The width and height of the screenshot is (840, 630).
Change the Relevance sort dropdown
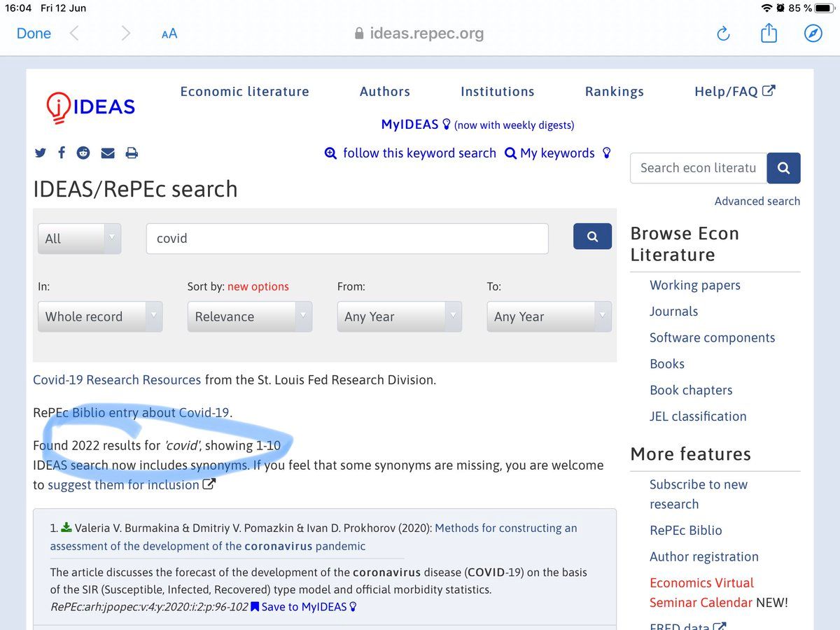click(249, 316)
